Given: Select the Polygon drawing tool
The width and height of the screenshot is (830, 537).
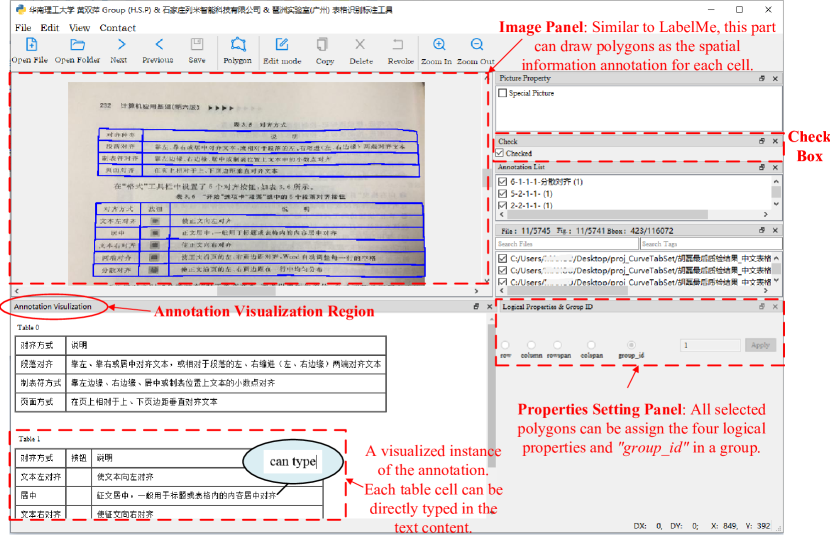Looking at the screenshot, I should (238, 44).
